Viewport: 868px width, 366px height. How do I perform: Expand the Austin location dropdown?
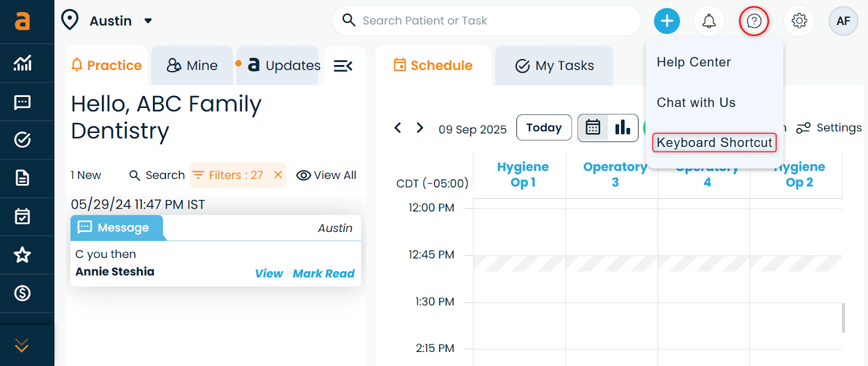[148, 21]
